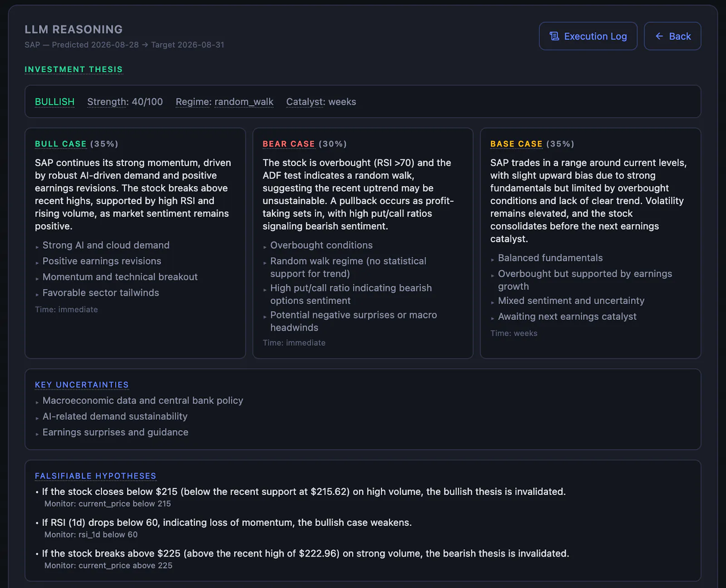Select 'Momentum and technical breakout' bullet
The height and width of the screenshot is (588, 726).
point(120,277)
